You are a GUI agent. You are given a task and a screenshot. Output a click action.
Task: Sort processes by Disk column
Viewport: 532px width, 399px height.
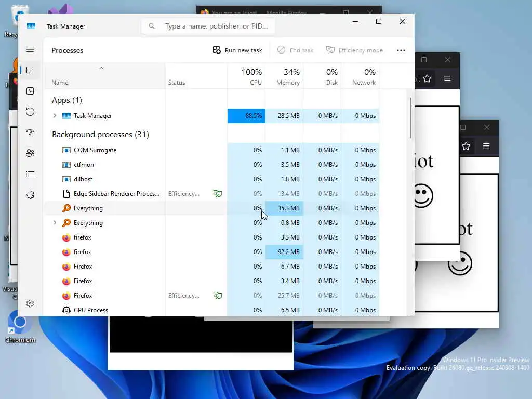tap(322, 77)
